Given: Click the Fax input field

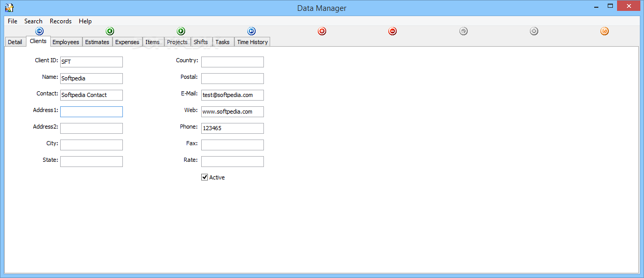Looking at the screenshot, I should [x=232, y=145].
